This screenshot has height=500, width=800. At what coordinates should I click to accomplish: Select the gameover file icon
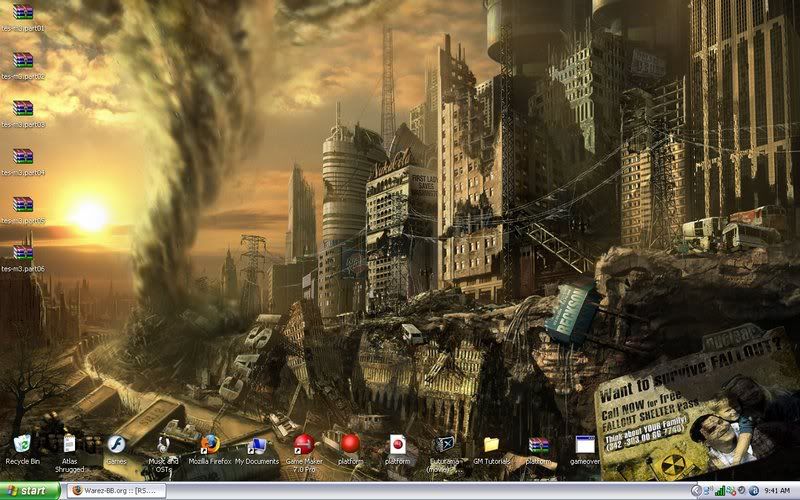tap(586, 443)
